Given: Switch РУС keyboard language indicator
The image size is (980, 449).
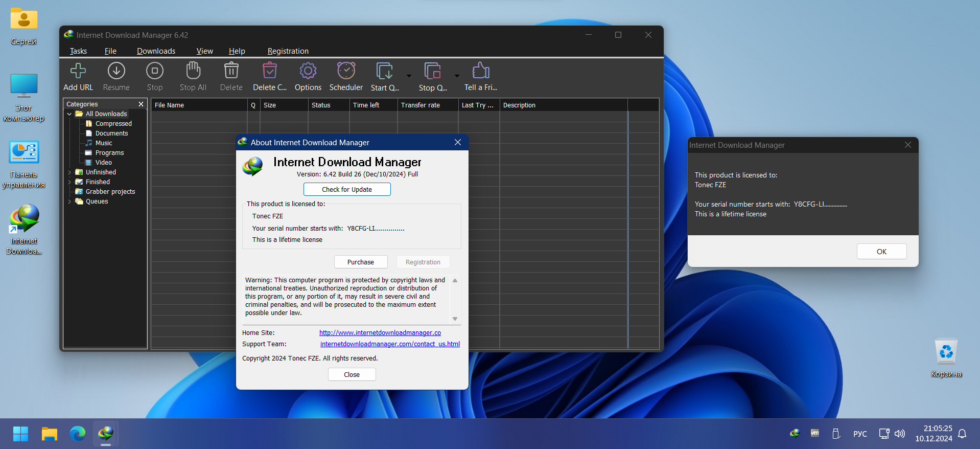Looking at the screenshot, I should pyautogui.click(x=860, y=434).
